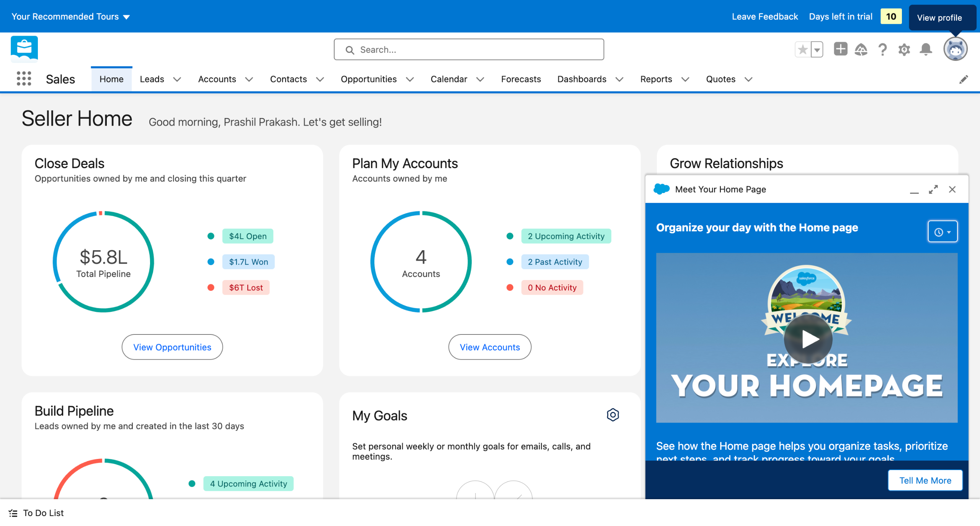Click the 2 Past Activity badge
Screen dimensions: 980x526
(x=555, y=262)
